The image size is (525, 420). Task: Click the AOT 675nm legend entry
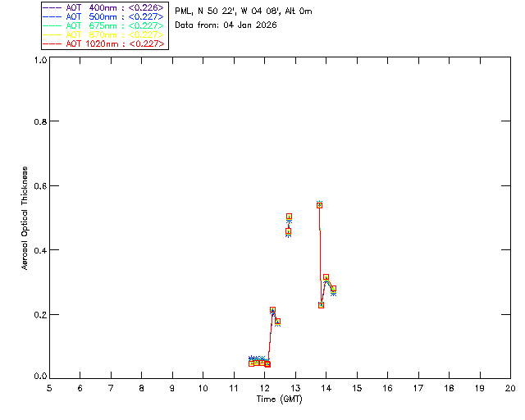[103, 25]
